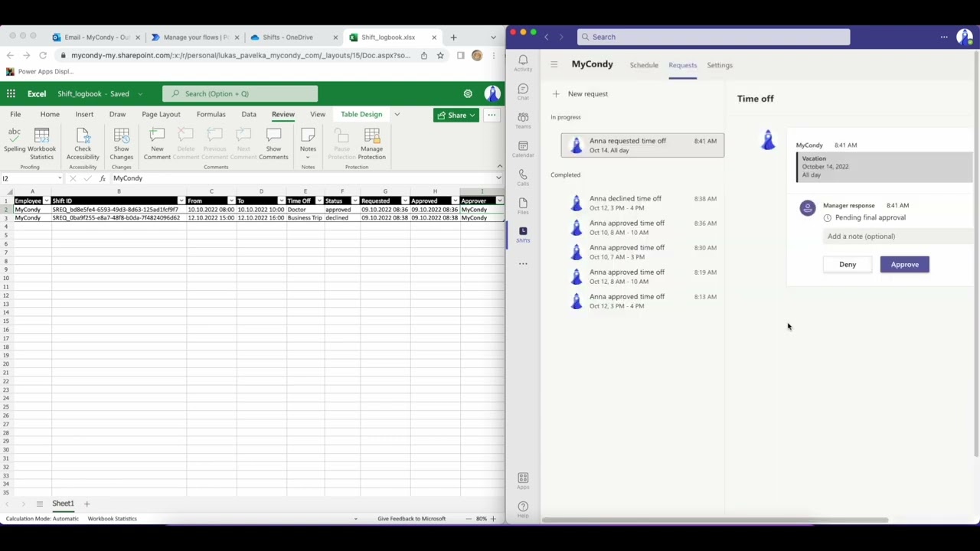Open Calendar in the Teams sidebar
This screenshot has height=551, width=980.
coord(523,148)
